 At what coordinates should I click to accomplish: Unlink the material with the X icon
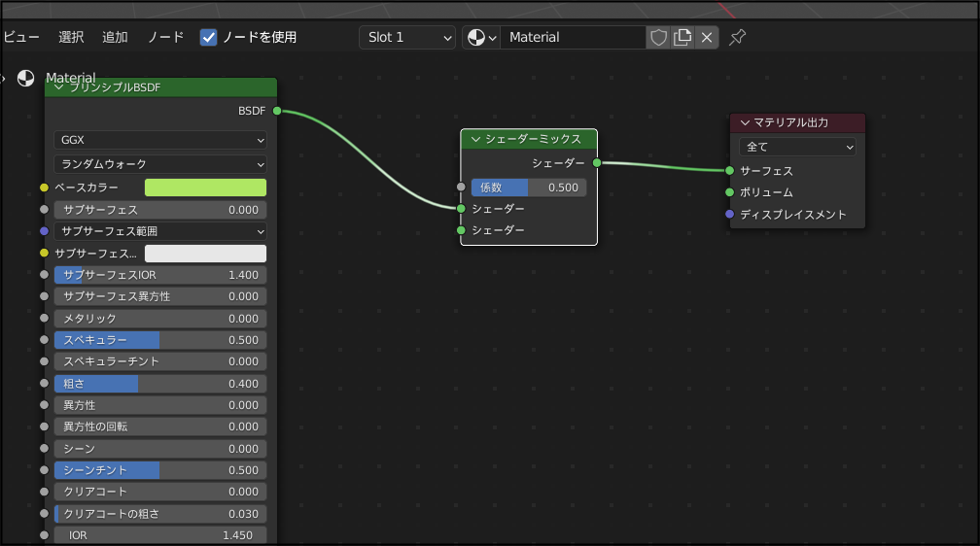pos(707,38)
